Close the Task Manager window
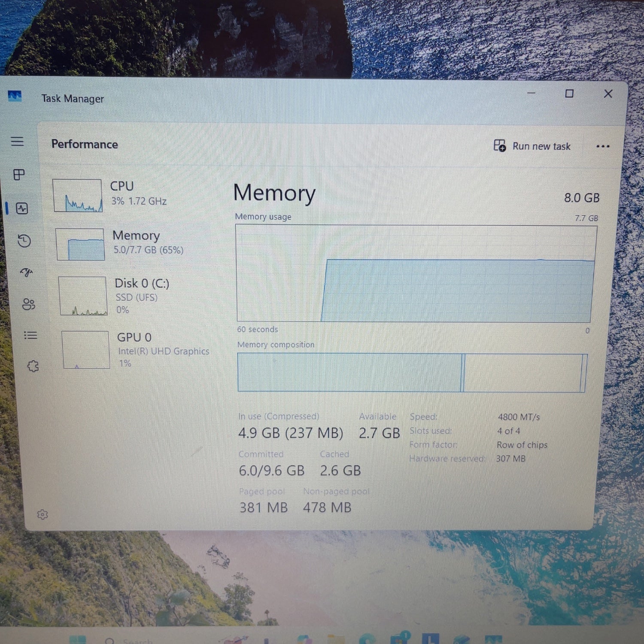 (608, 94)
